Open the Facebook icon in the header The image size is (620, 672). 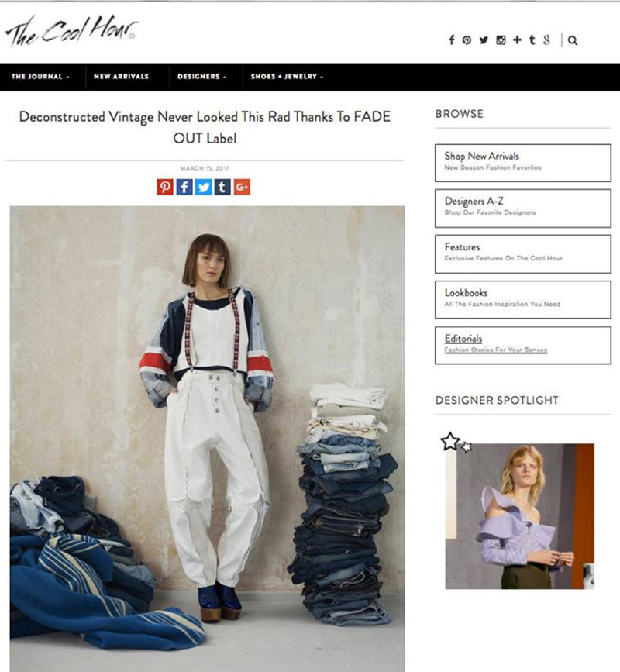coord(452,40)
